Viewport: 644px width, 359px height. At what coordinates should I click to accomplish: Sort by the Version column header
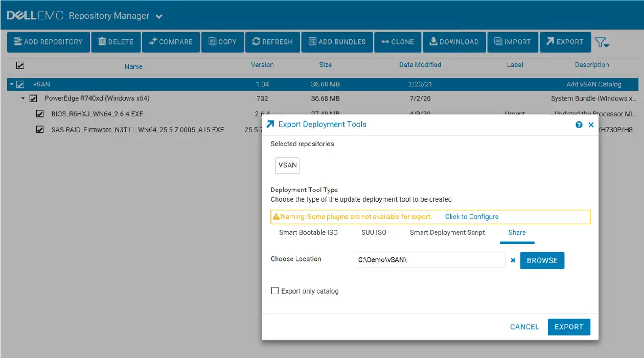point(262,65)
